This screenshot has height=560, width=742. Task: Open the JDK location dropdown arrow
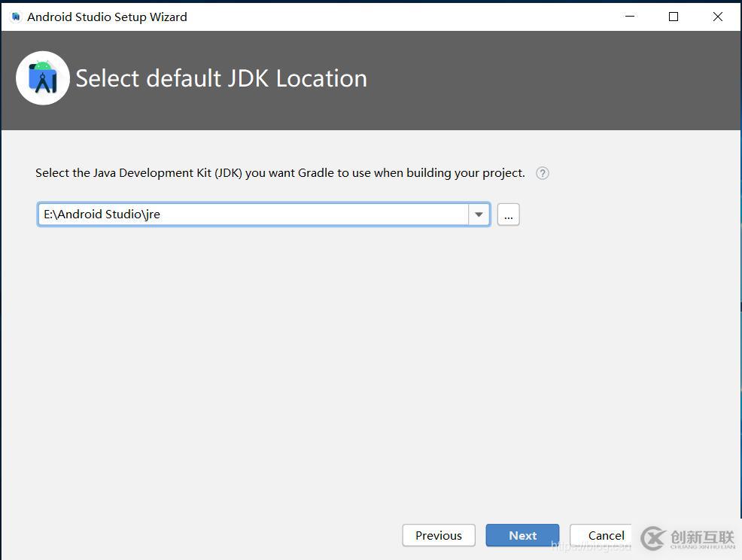[479, 215]
